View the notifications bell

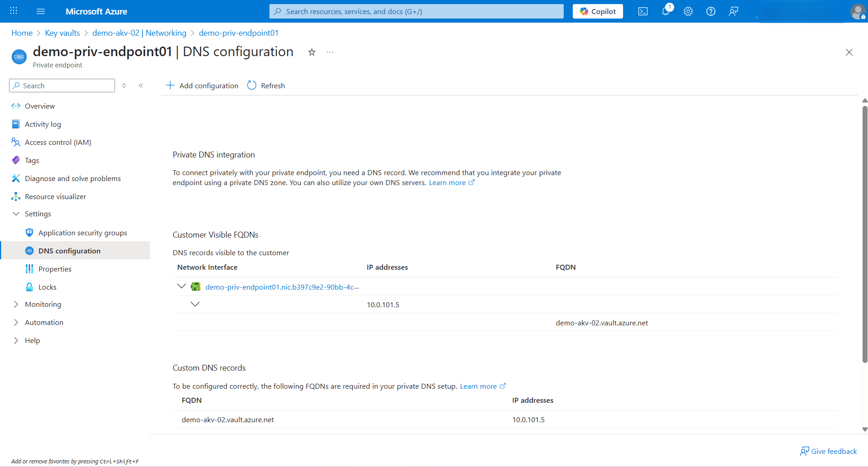click(665, 11)
